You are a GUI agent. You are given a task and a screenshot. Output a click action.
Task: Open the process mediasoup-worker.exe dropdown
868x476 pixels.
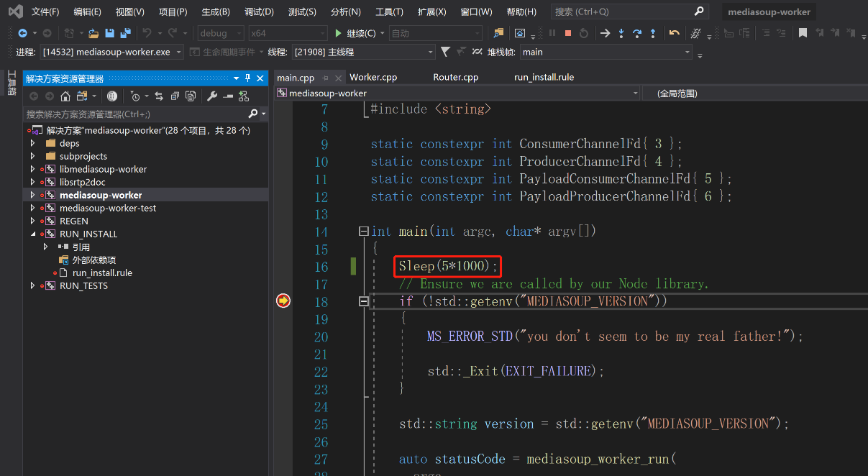tap(111, 52)
